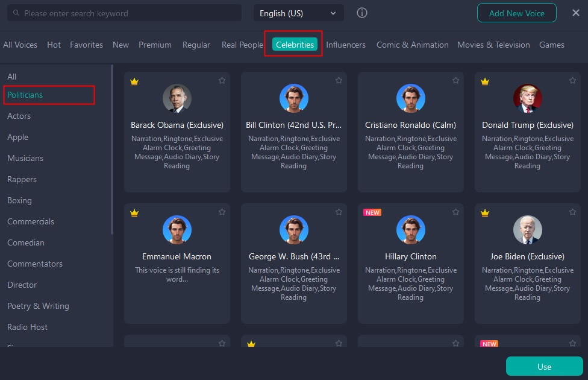Toggle favorite star on Cristiano Ronaldo voice
The image size is (588, 380).
455,80
